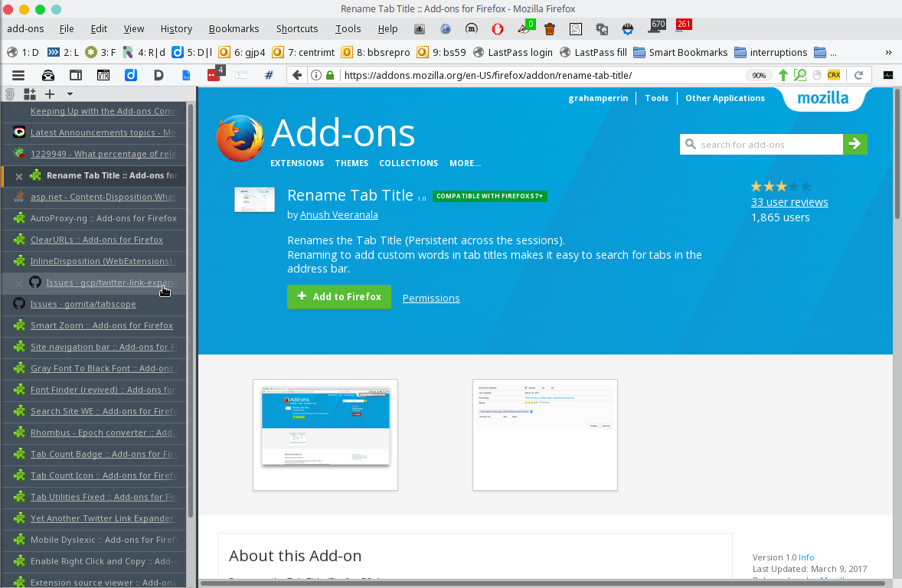Click the yellow CRX icon
This screenshot has height=588, width=902.
pyautogui.click(x=834, y=75)
